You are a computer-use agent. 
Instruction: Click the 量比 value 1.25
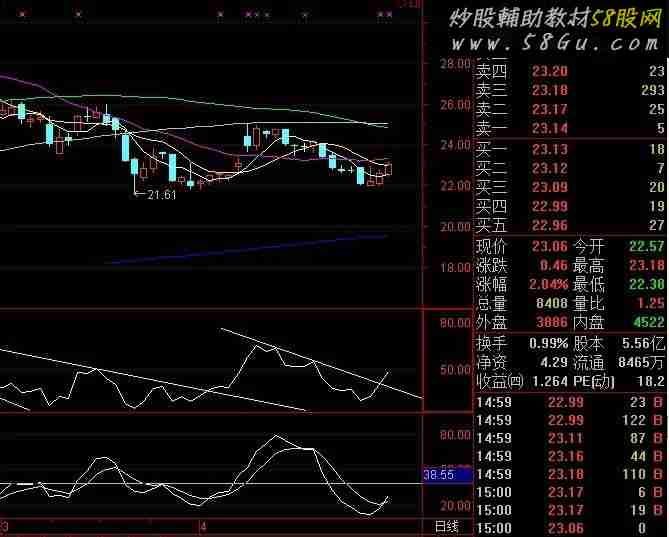[x=651, y=303]
